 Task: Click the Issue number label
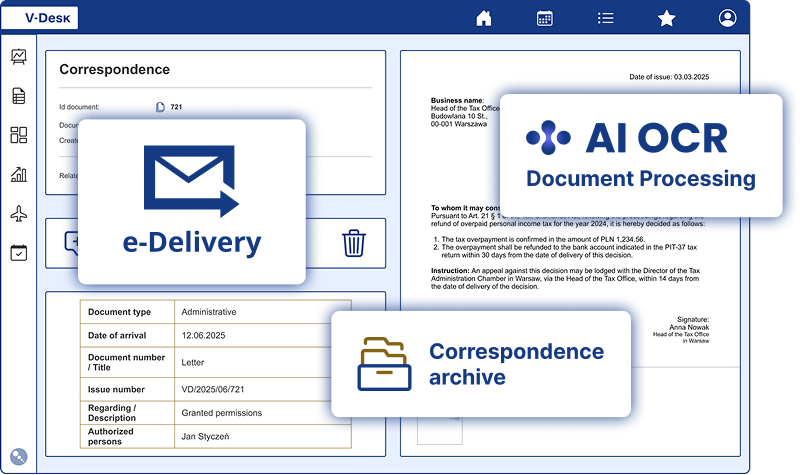coord(116,389)
